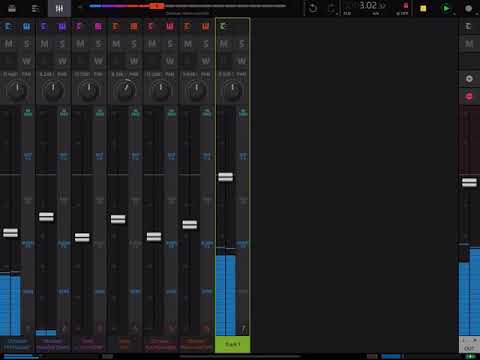This screenshot has height=360, width=480.
Task: Click the gear icon on master output strip
Action: tap(469, 79)
